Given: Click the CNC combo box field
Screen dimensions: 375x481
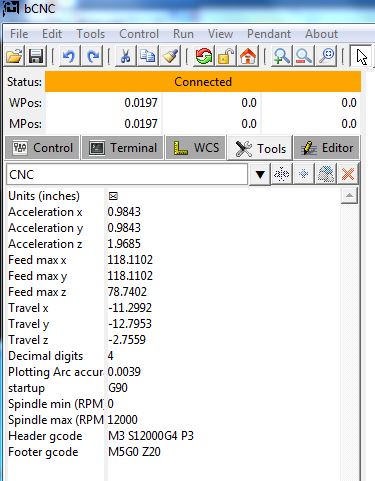Looking at the screenshot, I should tap(127, 174).
